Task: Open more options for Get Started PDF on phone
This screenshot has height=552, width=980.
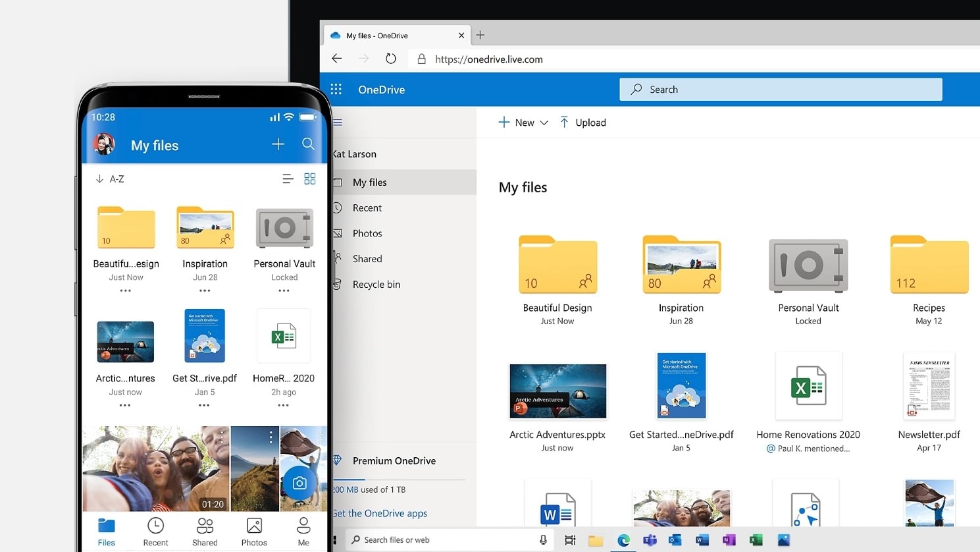Action: point(204,405)
